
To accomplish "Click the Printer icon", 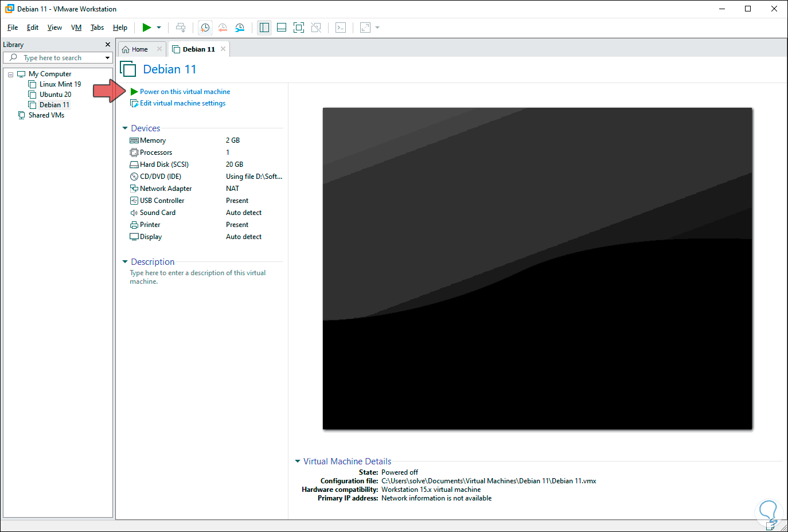I will point(134,225).
